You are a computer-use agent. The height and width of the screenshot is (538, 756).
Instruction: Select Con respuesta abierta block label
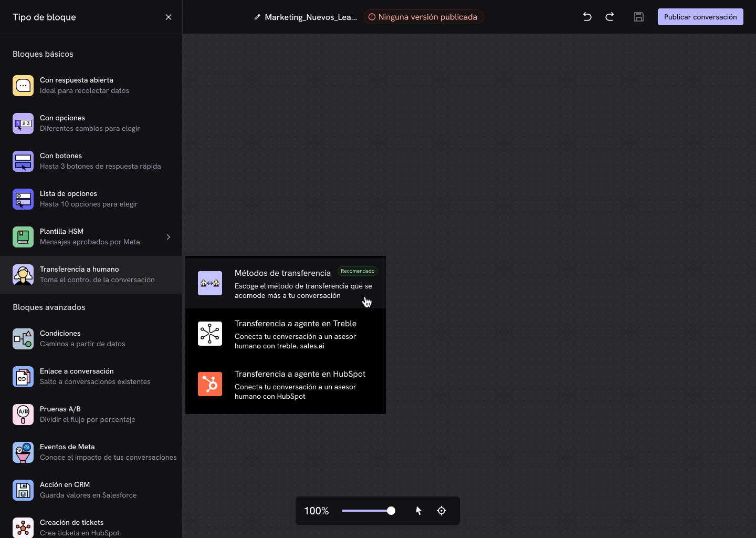pyautogui.click(x=77, y=80)
